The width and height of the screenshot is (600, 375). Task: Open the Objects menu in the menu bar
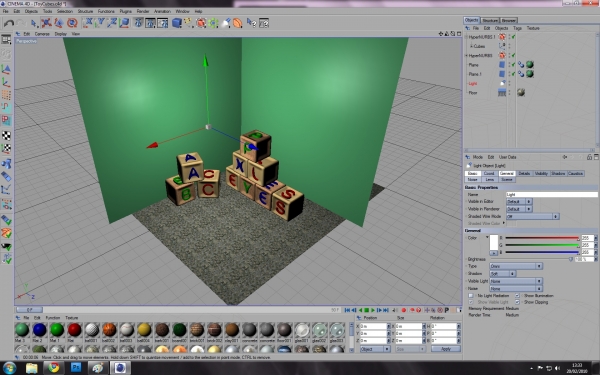point(31,11)
